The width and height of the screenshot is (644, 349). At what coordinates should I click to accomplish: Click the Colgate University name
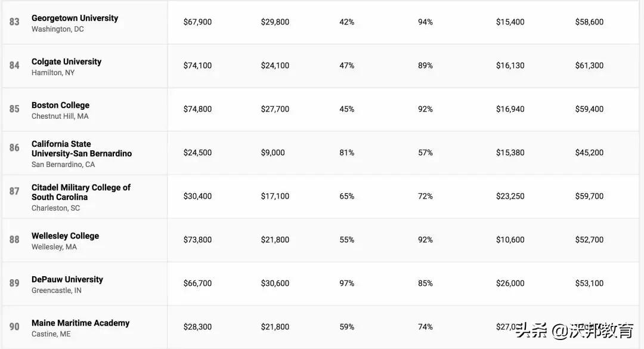click(x=66, y=61)
